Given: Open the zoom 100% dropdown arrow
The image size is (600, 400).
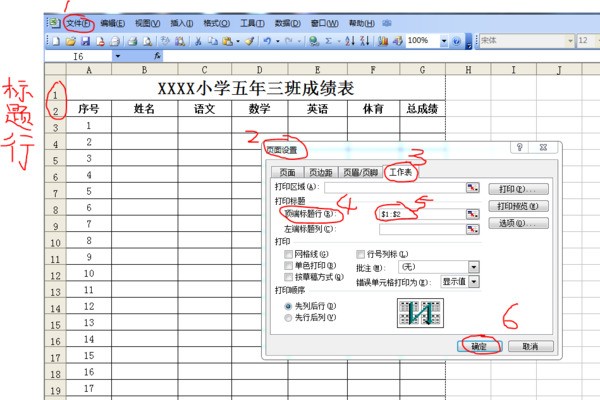Looking at the screenshot, I should click(x=444, y=41).
